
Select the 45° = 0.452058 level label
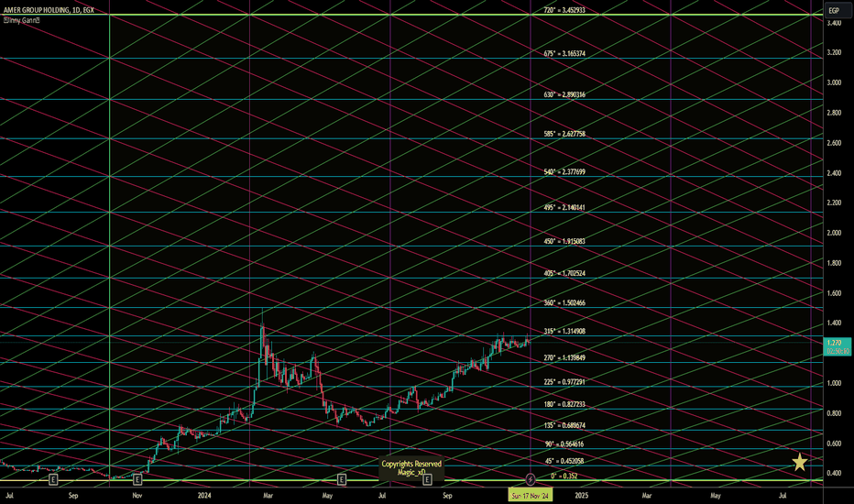coord(564,461)
